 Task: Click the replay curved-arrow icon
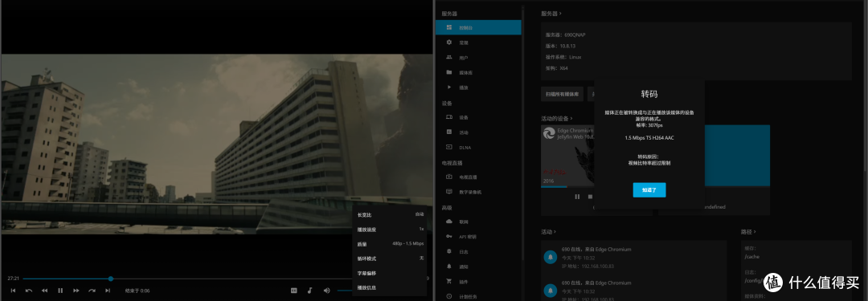point(29,291)
